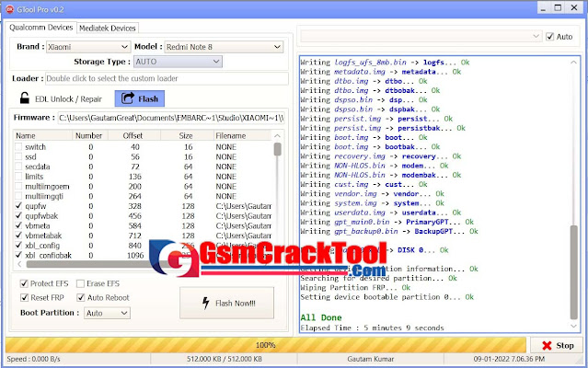The image size is (588, 368).
Task: Click the log panel scroll-down arrow
Action: coord(574,327)
